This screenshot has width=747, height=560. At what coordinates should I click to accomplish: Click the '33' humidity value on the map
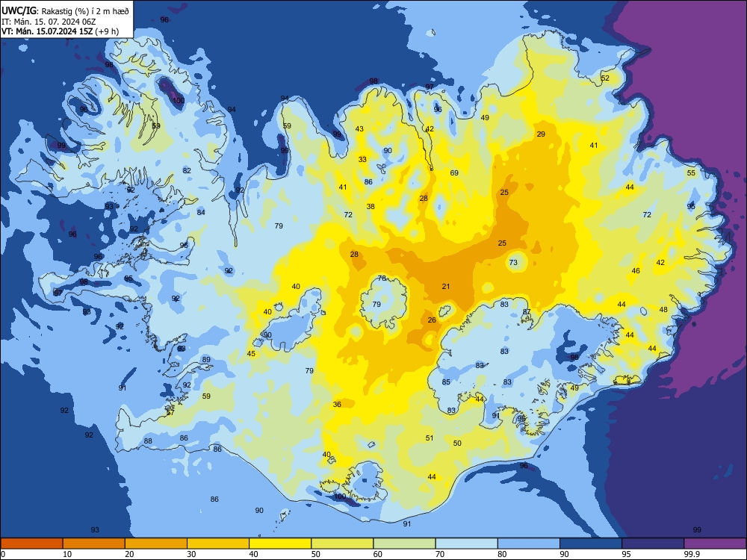pos(362,160)
